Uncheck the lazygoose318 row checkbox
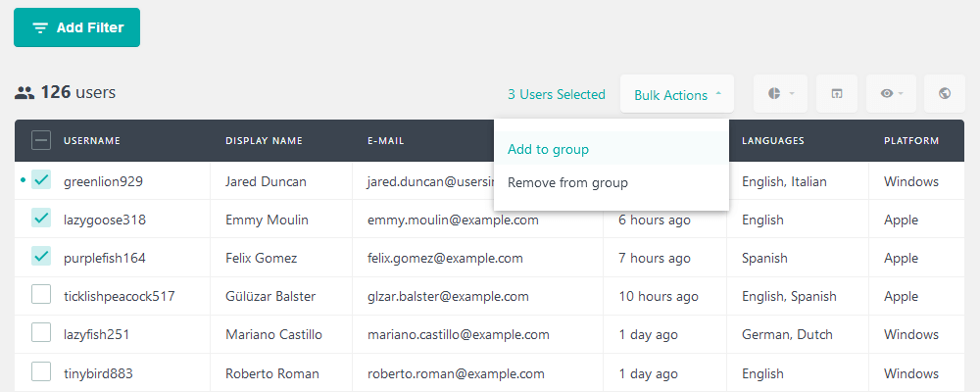The width and height of the screenshot is (980, 392). click(x=41, y=219)
